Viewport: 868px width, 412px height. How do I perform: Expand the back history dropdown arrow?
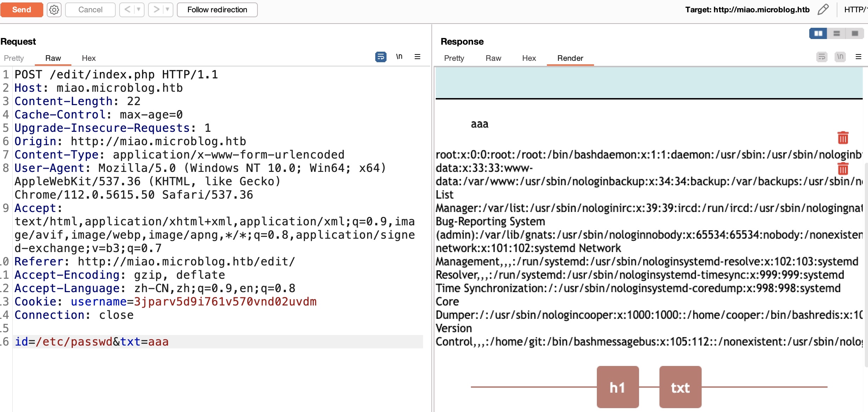(x=139, y=9)
